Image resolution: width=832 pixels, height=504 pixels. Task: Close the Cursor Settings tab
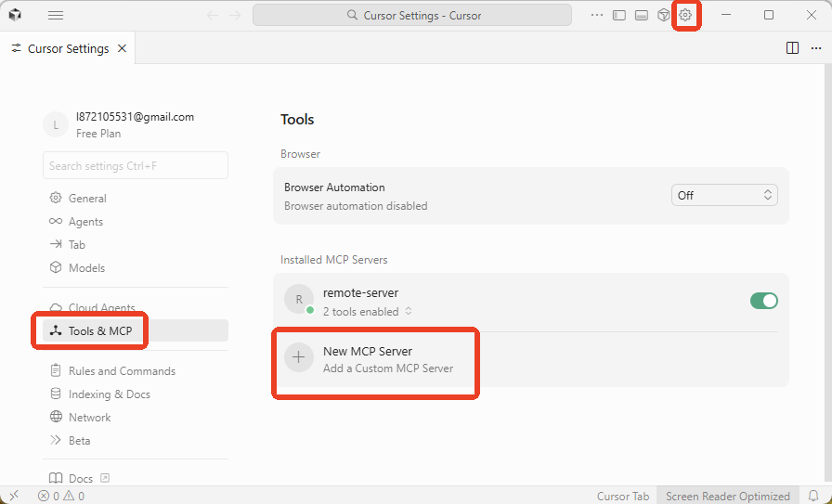(122, 48)
